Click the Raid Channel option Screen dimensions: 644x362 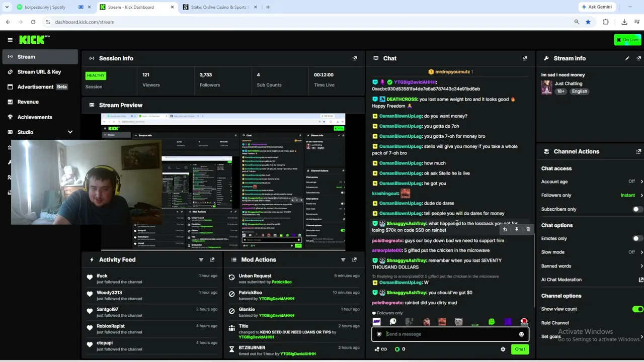pyautogui.click(x=555, y=323)
